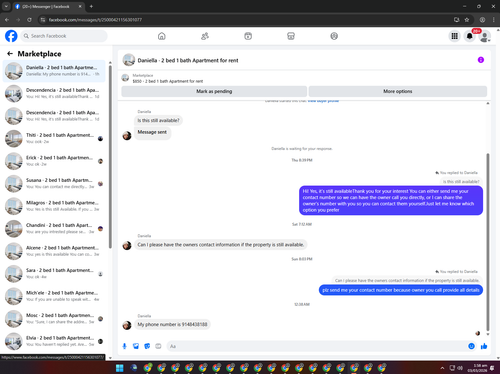Image resolution: width=500 pixels, height=374 pixels.
Task: Open a new browser tab
Action: [91, 6]
